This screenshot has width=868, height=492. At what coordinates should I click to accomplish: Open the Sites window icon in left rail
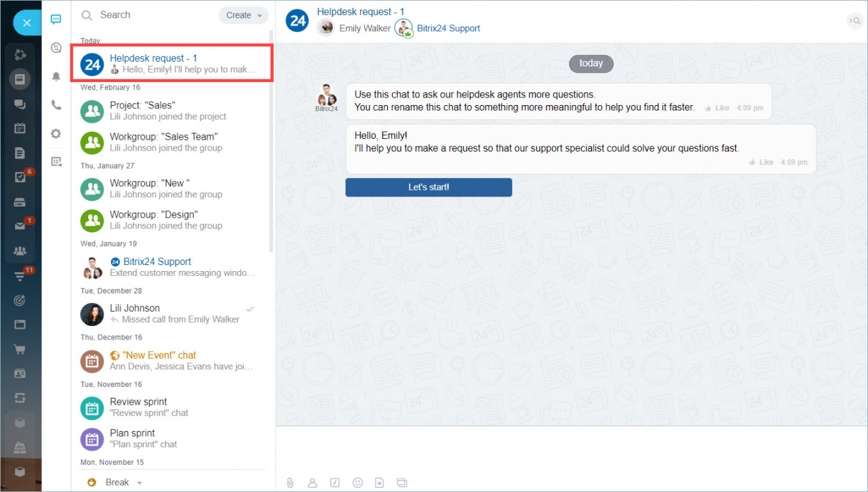(20, 325)
